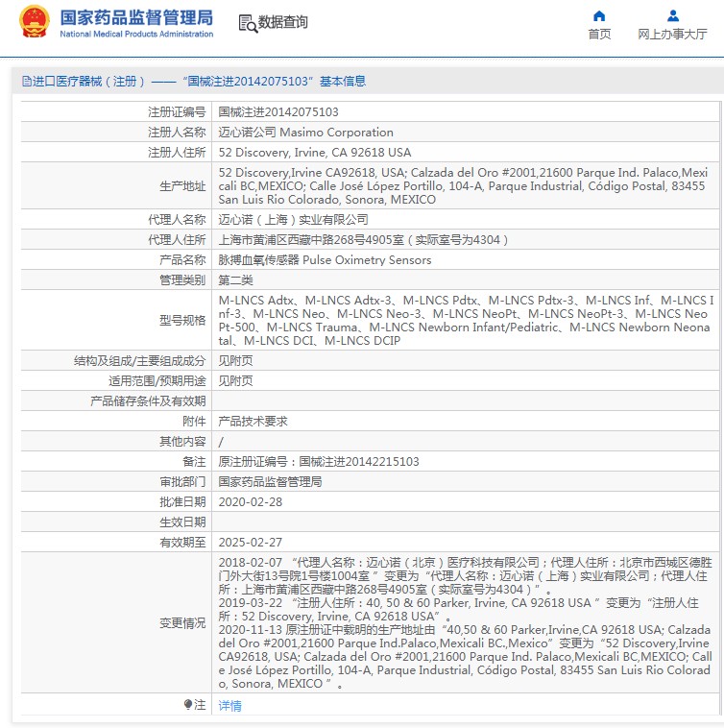724x728 pixels.
Task: Click the 变更情况 label
Action: [182, 623]
